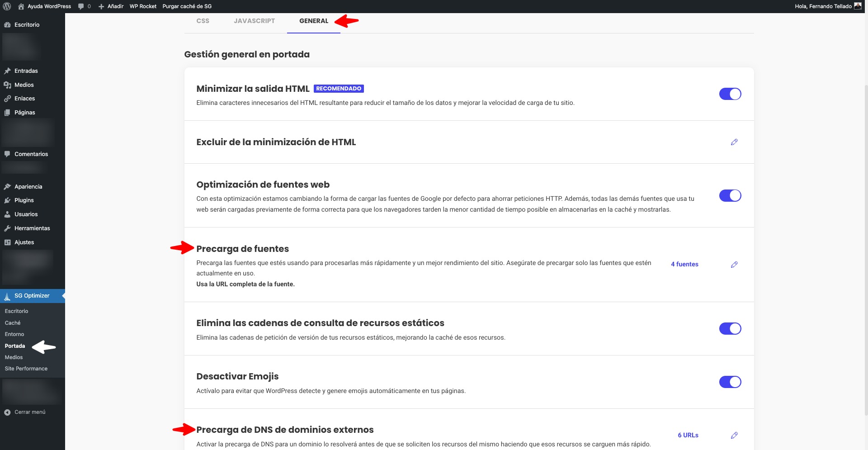This screenshot has width=868, height=450.
Task: Edit Precarga de DNS with pencil icon
Action: pyautogui.click(x=734, y=435)
